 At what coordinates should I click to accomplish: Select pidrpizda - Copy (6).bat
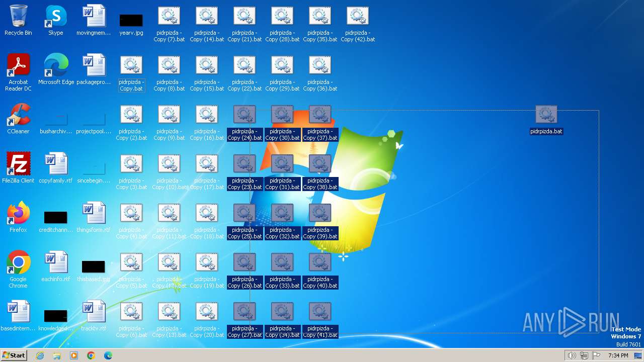click(x=131, y=319)
